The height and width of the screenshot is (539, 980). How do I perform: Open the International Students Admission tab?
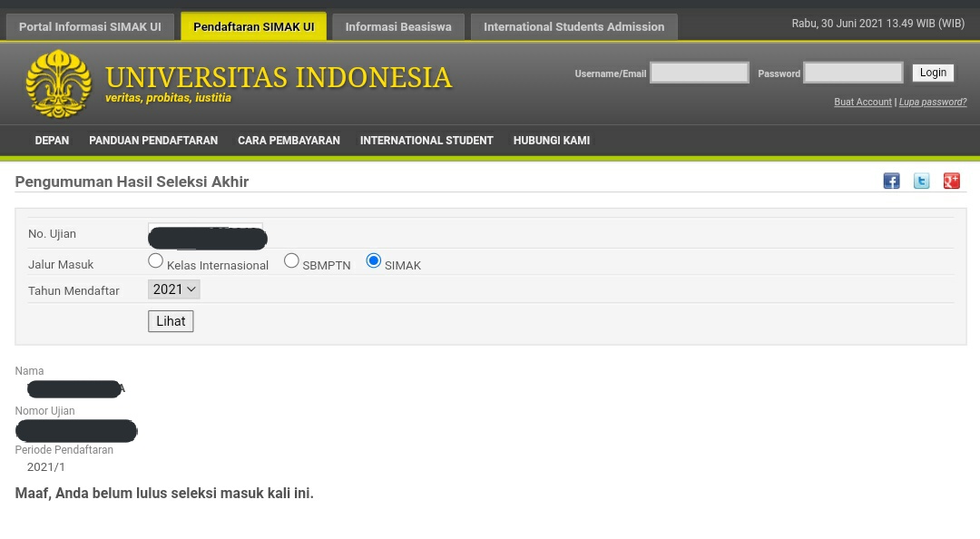pos(573,26)
